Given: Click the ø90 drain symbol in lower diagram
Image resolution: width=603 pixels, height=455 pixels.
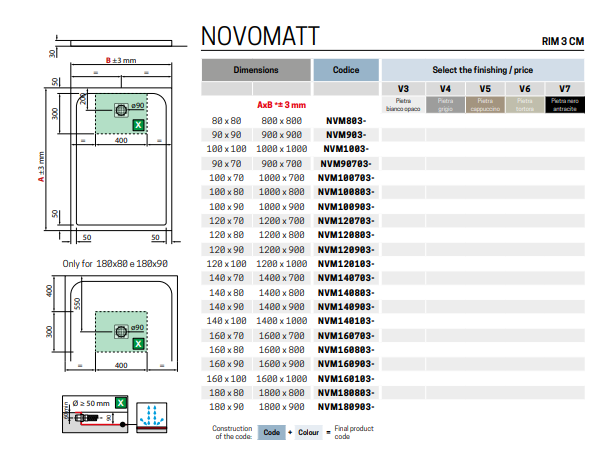Looking at the screenshot, I should pyautogui.click(x=123, y=328).
